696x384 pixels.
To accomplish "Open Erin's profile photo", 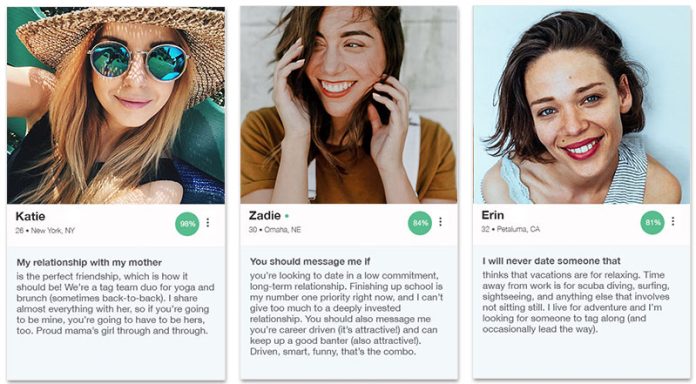I will point(581,105).
